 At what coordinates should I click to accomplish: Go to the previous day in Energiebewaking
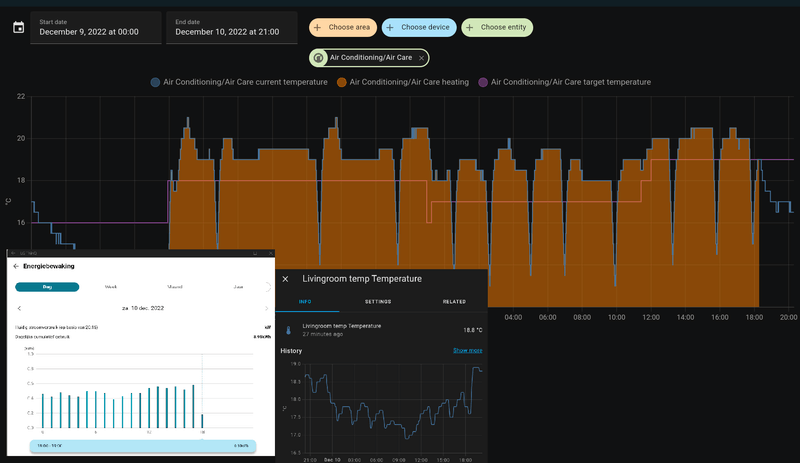pyautogui.click(x=19, y=308)
